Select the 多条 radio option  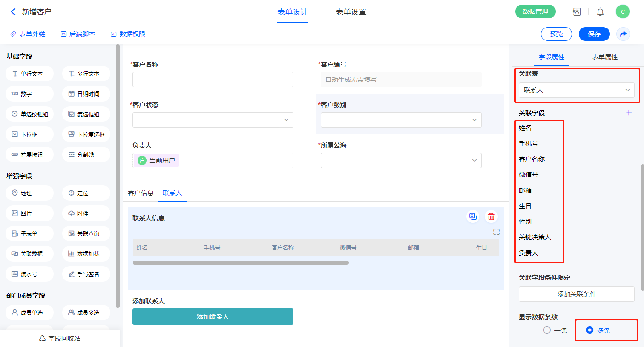pos(590,330)
